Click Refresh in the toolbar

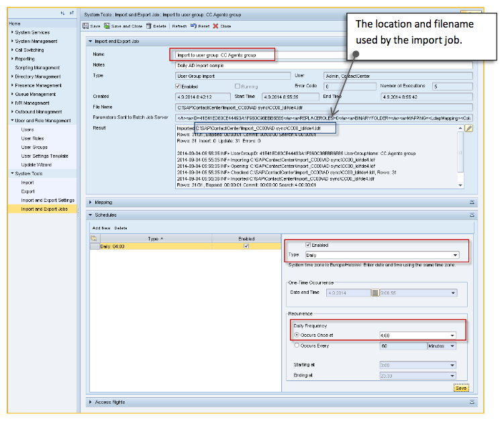[179, 26]
